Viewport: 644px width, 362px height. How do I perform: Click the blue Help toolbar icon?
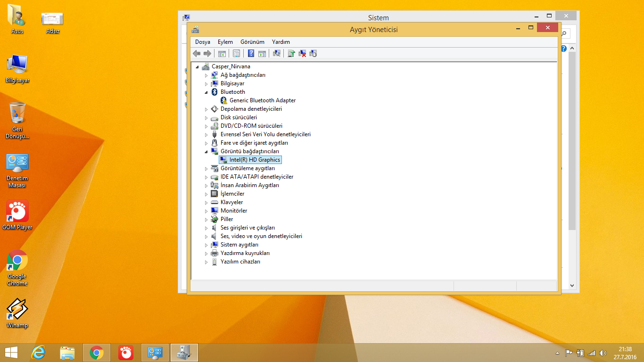[x=251, y=53]
